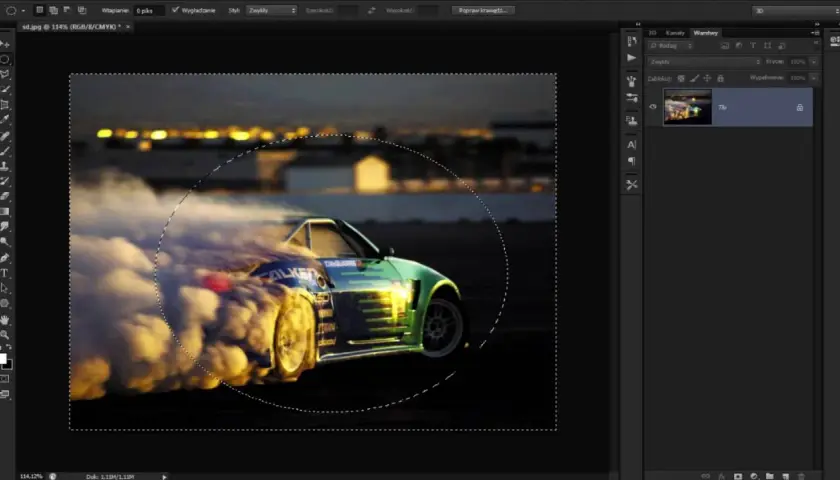This screenshot has height=480, width=840.
Task: Toggle lock transparent pixels
Action: click(681, 78)
